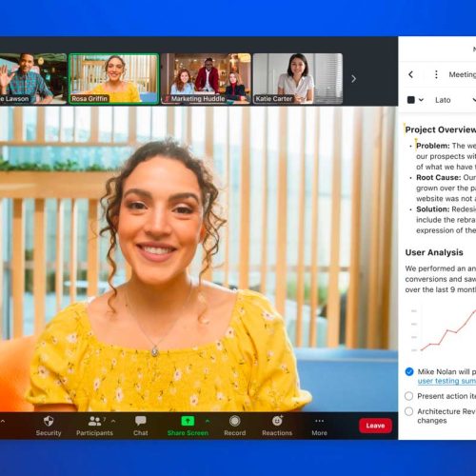Click the Rosa Griffin name label
The width and height of the screenshot is (476, 476).
coord(89,99)
